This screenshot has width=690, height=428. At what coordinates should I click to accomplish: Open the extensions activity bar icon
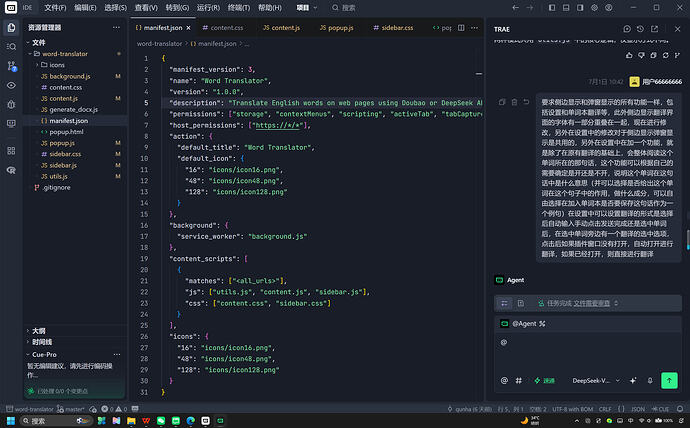pyautogui.click(x=11, y=151)
